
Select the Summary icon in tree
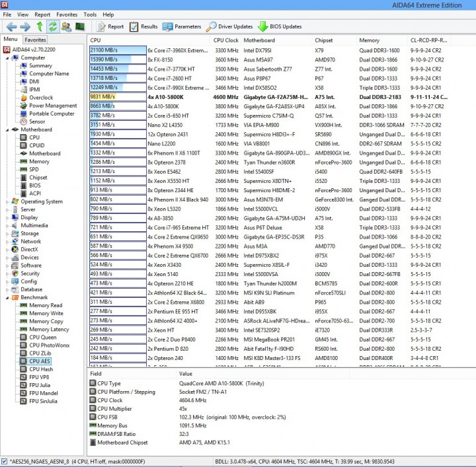pyautogui.click(x=24, y=66)
